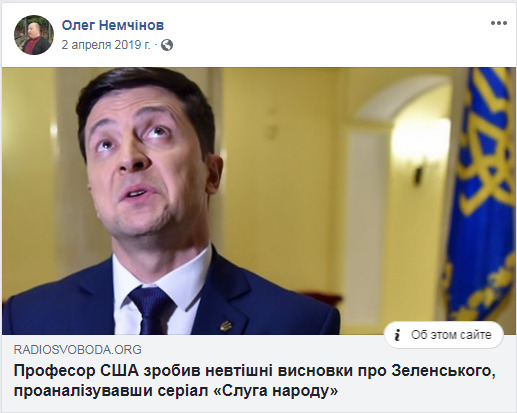Open the post date 2 апреля 2019 г.
517x413 pixels.
point(106,45)
